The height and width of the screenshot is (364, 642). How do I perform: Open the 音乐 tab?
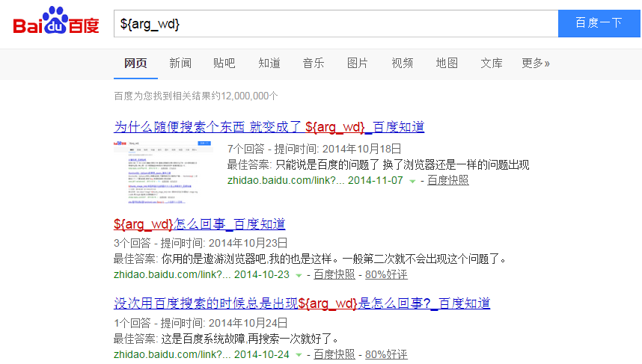pos(314,64)
